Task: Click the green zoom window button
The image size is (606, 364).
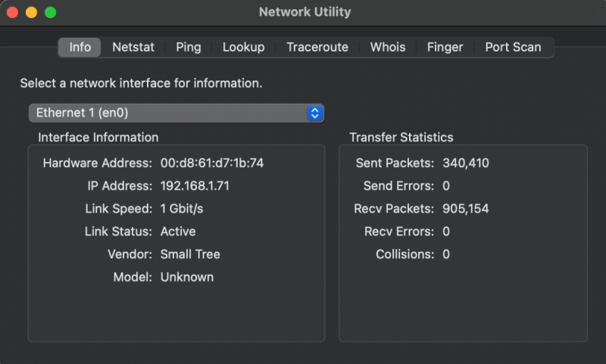Action: pos(50,12)
